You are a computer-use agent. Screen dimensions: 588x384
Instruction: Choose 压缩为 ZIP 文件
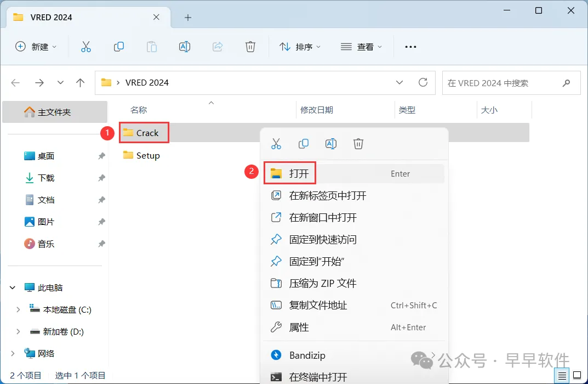(x=354, y=284)
